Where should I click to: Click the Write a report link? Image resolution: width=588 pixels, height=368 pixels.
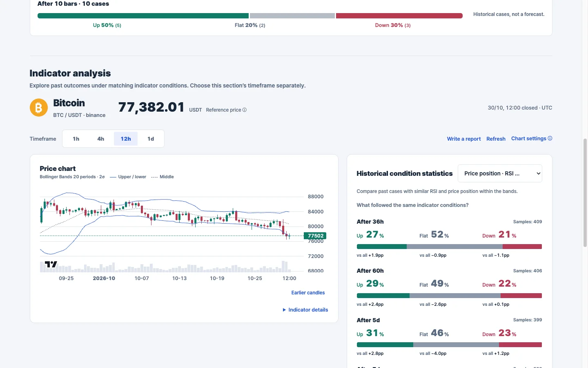coord(464,139)
